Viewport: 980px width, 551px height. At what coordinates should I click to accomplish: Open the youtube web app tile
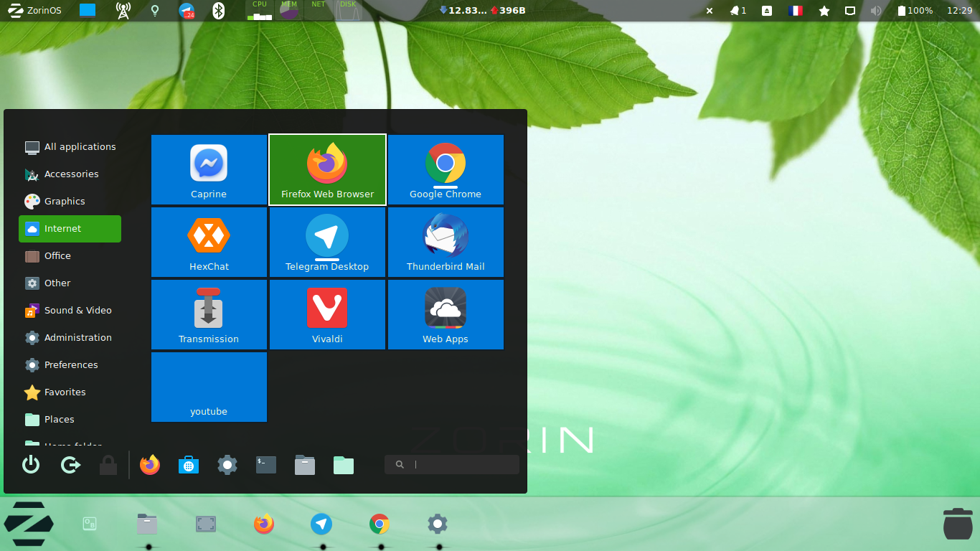coord(209,387)
